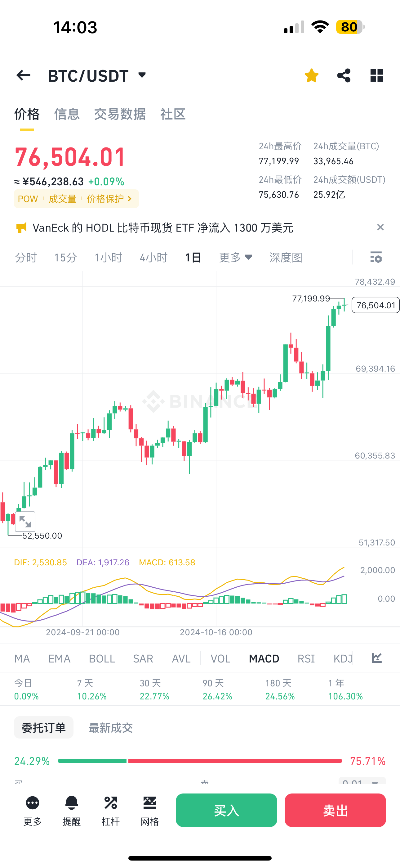Open the 更多 timeframe dropdown
The height and width of the screenshot is (868, 400).
pos(235,257)
